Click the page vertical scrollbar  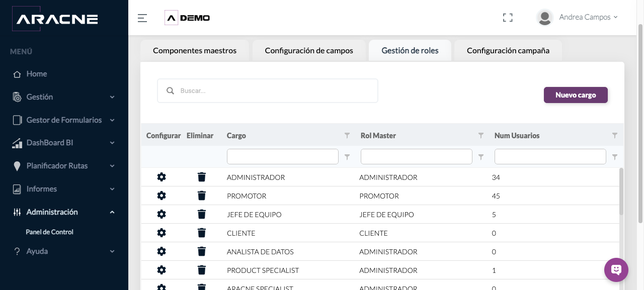640,123
